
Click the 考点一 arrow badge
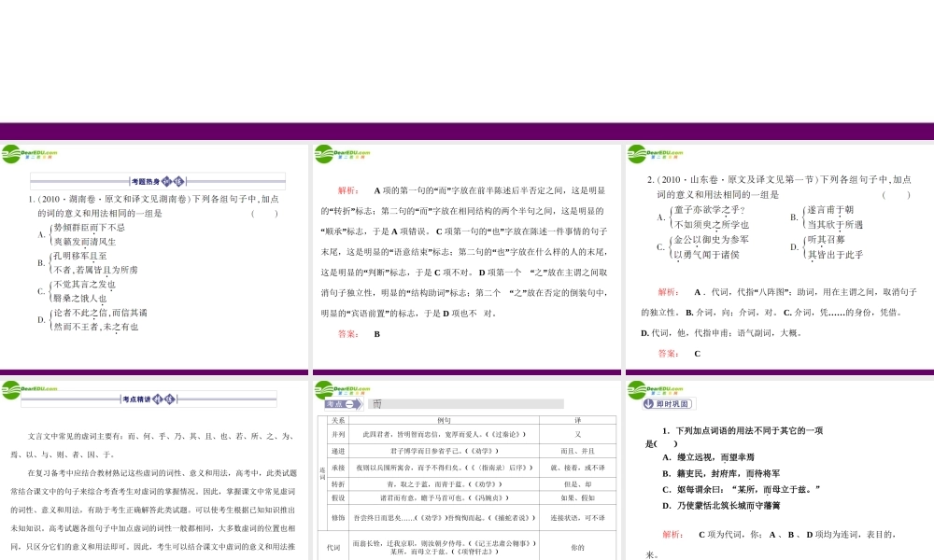[344, 404]
